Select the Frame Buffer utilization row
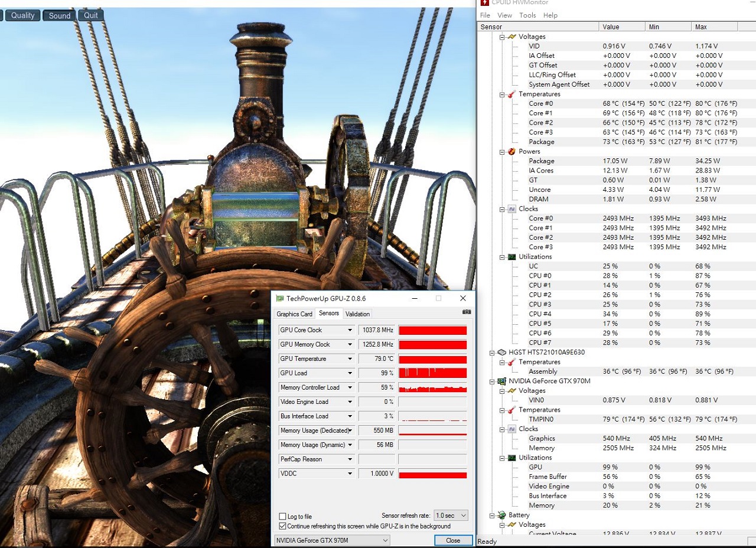This screenshot has height=548, width=756. click(616, 477)
